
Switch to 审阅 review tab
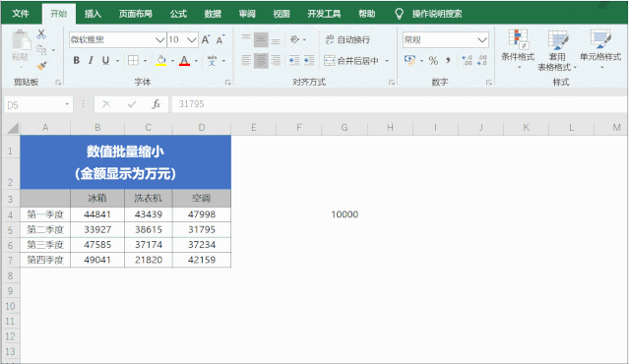click(x=247, y=14)
